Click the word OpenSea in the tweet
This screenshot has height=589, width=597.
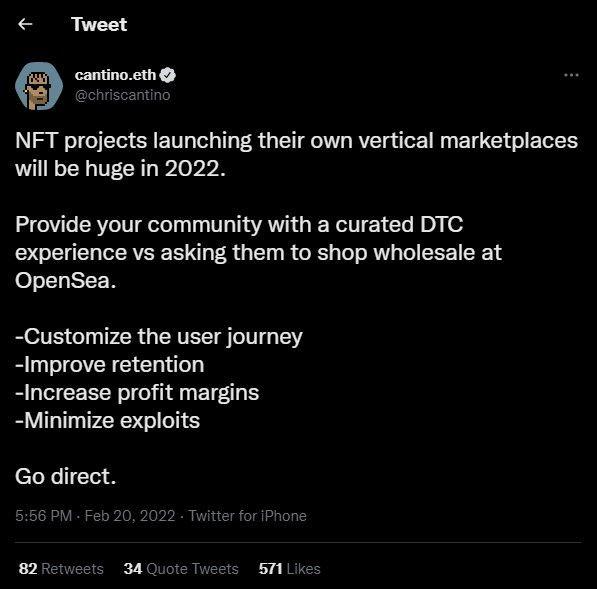63,281
